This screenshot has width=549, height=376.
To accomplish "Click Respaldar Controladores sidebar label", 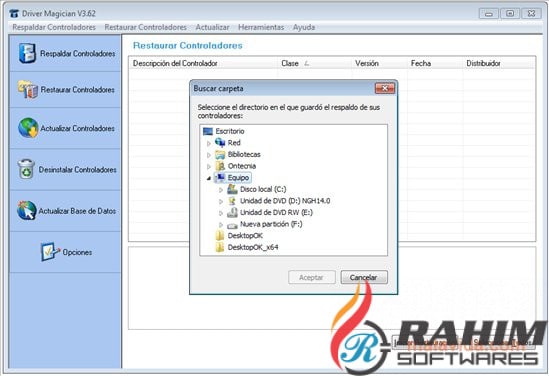I will coord(77,54).
